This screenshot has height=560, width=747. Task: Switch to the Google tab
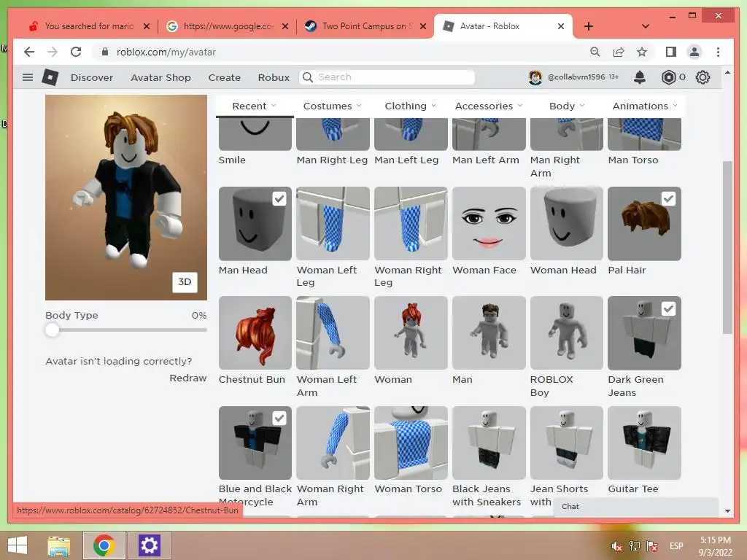(x=228, y=26)
